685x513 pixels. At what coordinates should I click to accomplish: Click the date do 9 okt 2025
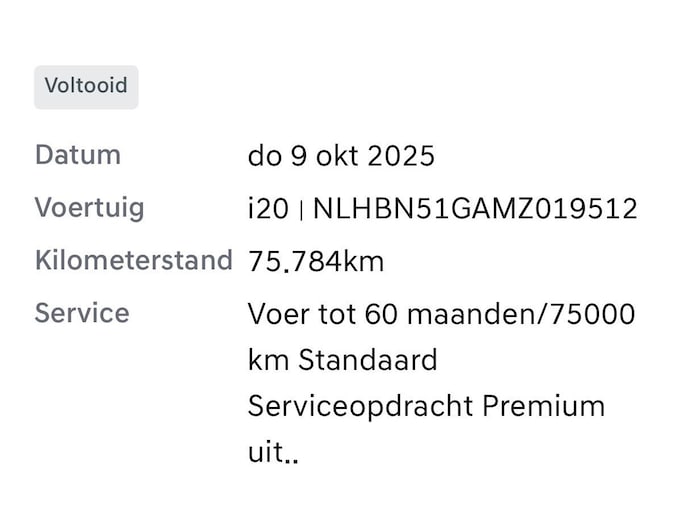341,157
